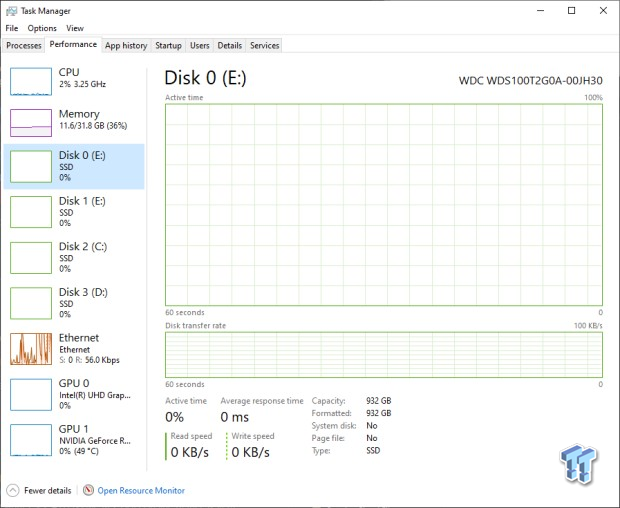
Task: Click the System disk 'No' value
Action: pos(372,426)
